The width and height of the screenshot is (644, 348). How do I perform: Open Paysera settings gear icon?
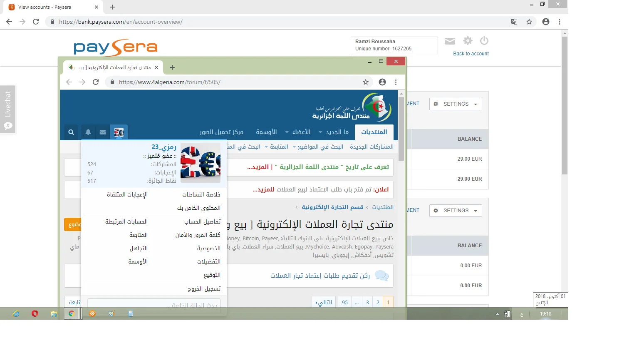tap(468, 40)
